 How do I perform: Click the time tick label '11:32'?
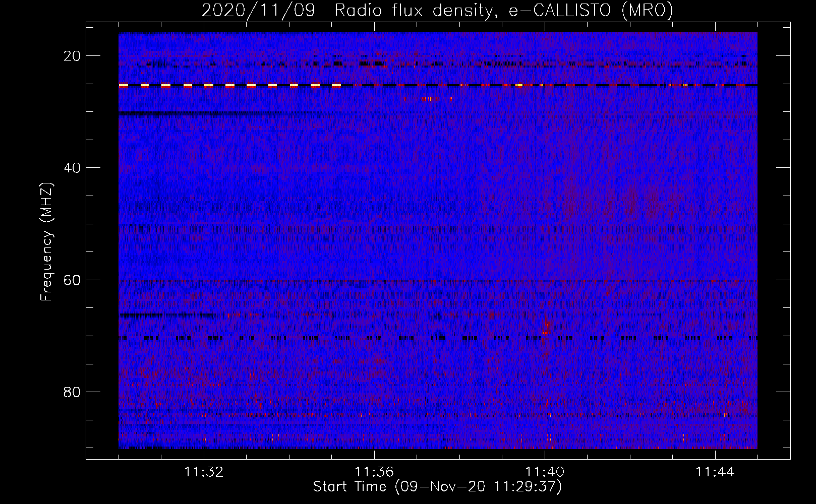pos(204,472)
